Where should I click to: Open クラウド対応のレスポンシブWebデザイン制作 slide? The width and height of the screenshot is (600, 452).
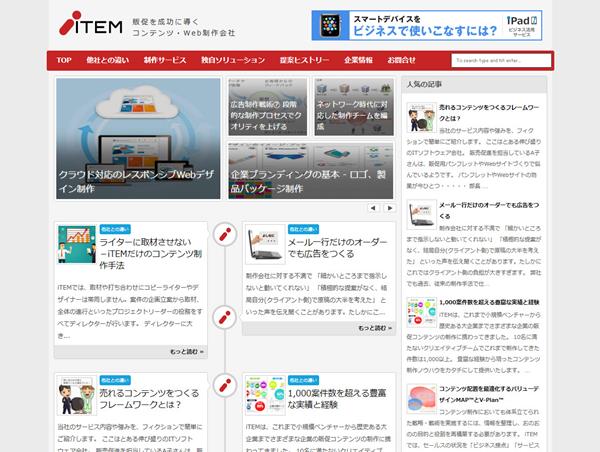pos(138,139)
